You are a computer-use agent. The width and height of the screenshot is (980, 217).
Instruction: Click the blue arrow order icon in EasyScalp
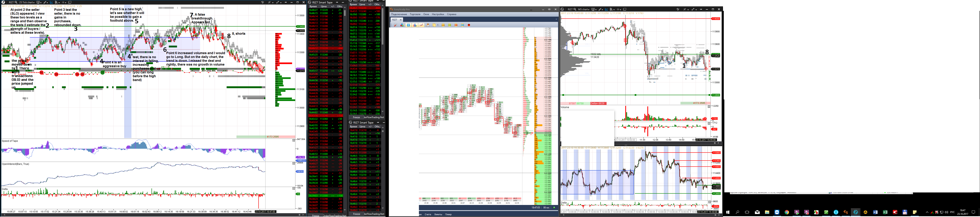coord(462,25)
